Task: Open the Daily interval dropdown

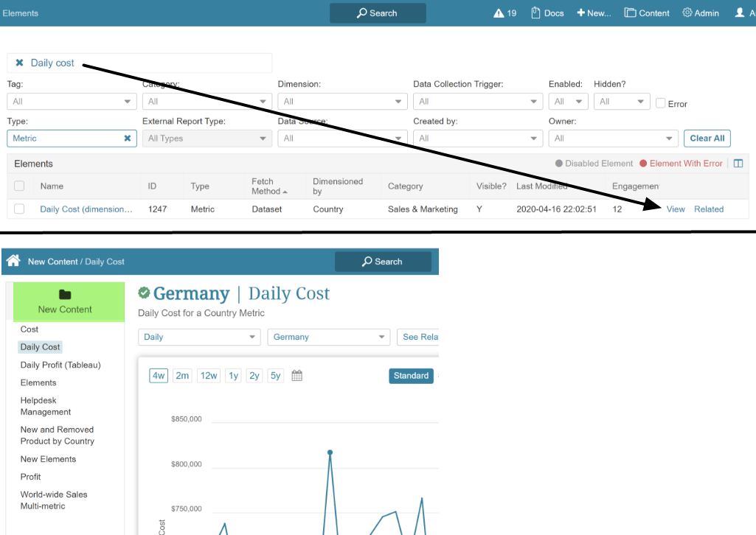Action: pyautogui.click(x=199, y=337)
